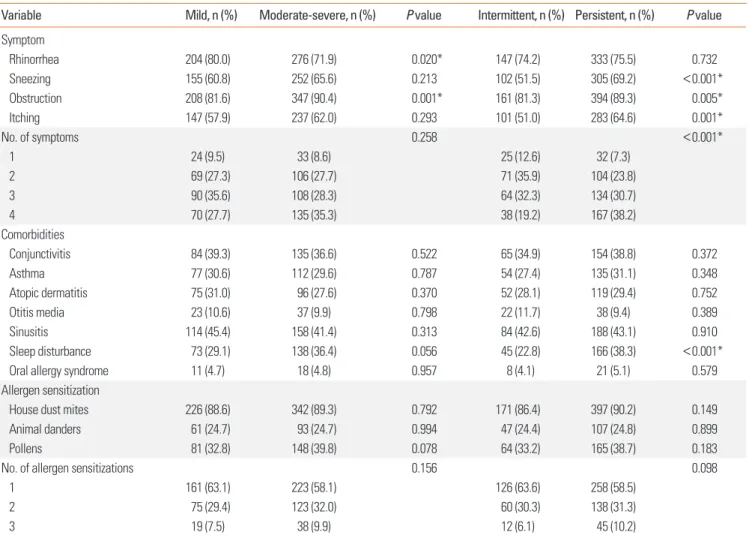The image size is (749, 538).
Task: Select the value '71 (35.9)'
Action: click(521, 176)
